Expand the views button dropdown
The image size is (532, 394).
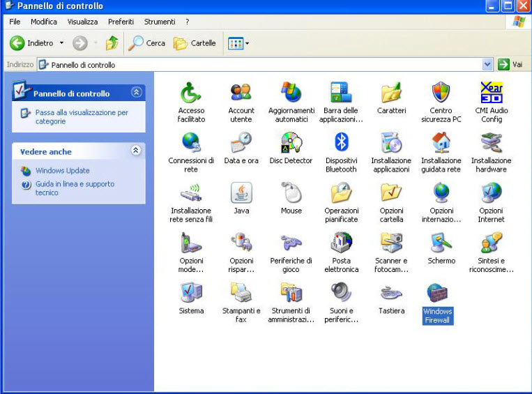247,43
